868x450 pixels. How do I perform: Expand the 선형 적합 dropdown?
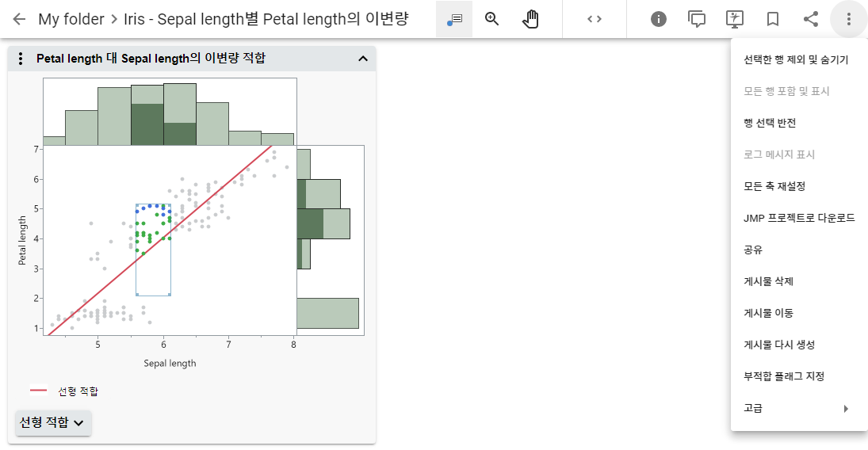pyautogui.click(x=53, y=422)
